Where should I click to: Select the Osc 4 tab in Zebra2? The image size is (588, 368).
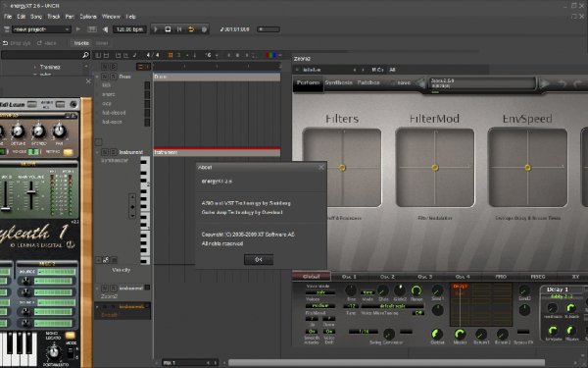463,277
